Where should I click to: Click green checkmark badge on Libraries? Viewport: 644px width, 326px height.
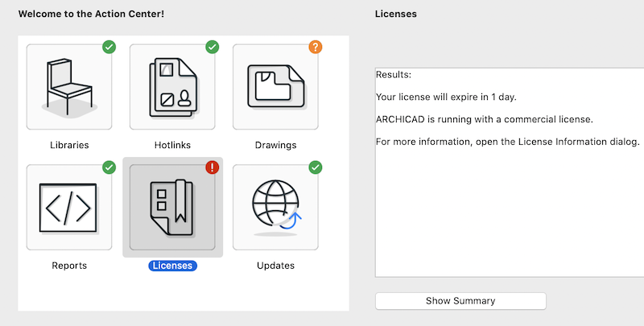109,47
